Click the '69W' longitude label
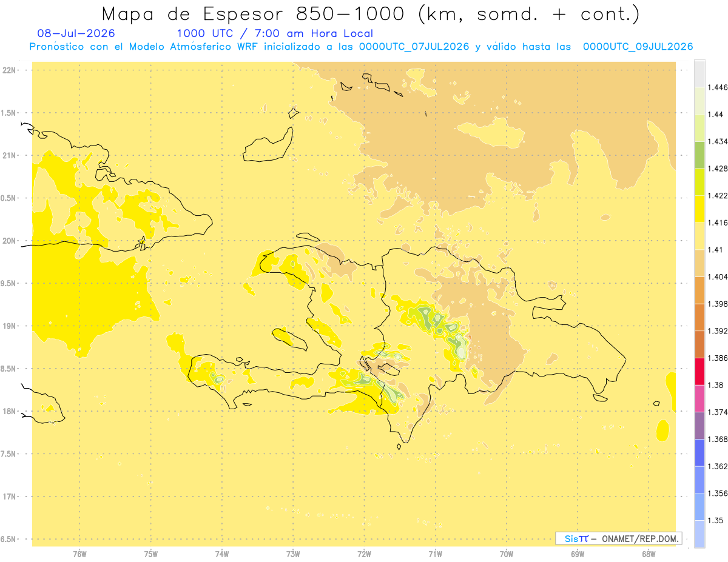 coord(577,554)
